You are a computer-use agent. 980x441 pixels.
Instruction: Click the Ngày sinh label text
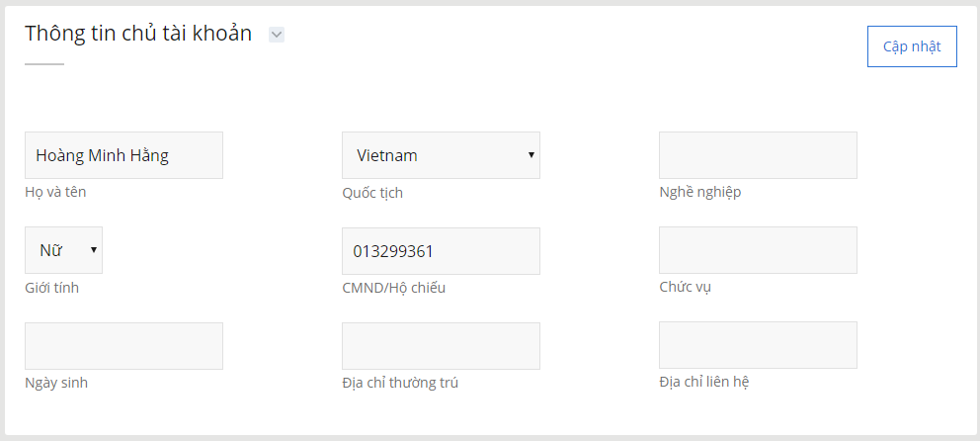pyautogui.click(x=56, y=383)
